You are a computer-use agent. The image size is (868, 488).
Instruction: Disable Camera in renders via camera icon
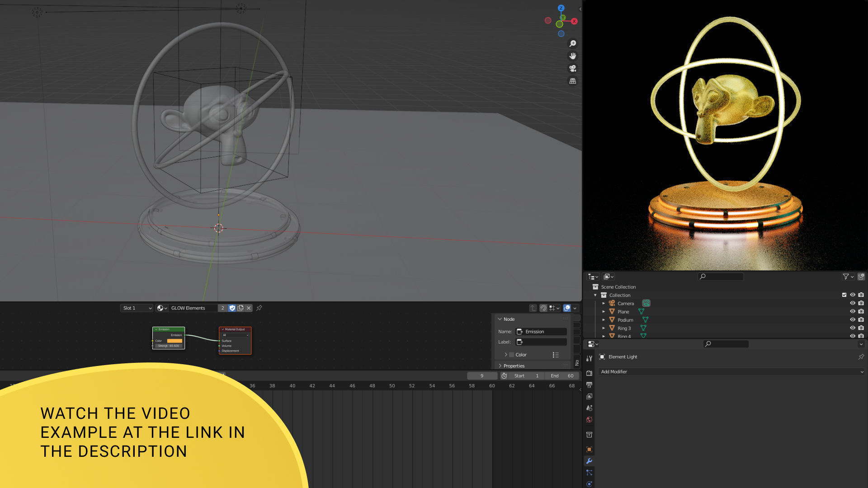[x=861, y=303]
